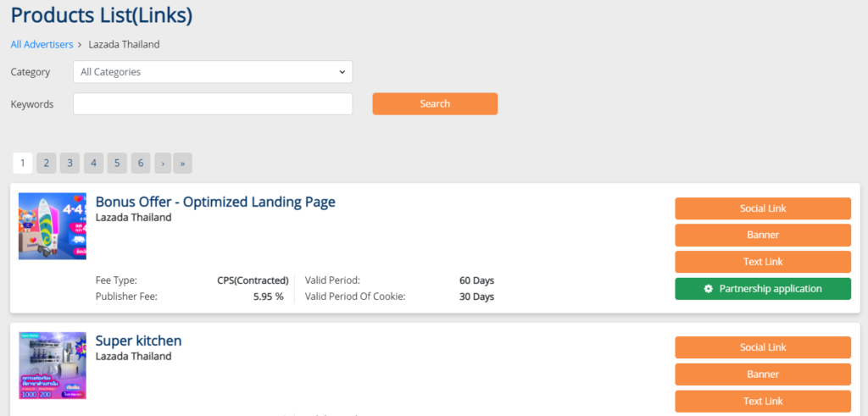Follow the All Advertisers breadcrumb link

(42, 44)
